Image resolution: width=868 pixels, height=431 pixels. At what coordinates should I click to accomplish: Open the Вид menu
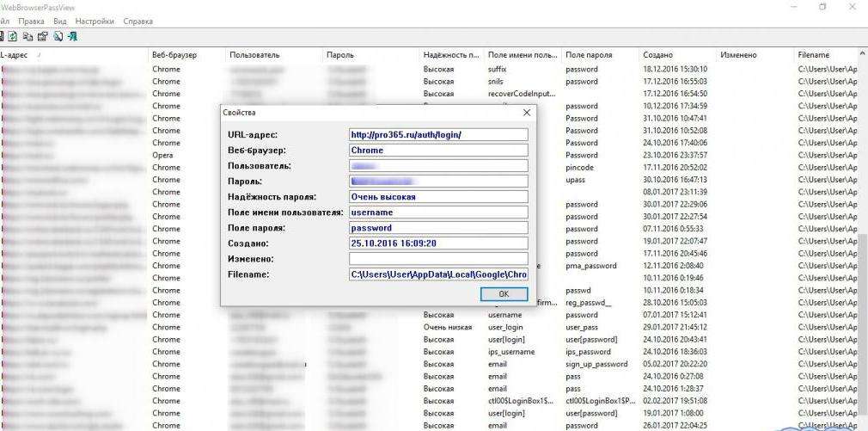(60, 21)
